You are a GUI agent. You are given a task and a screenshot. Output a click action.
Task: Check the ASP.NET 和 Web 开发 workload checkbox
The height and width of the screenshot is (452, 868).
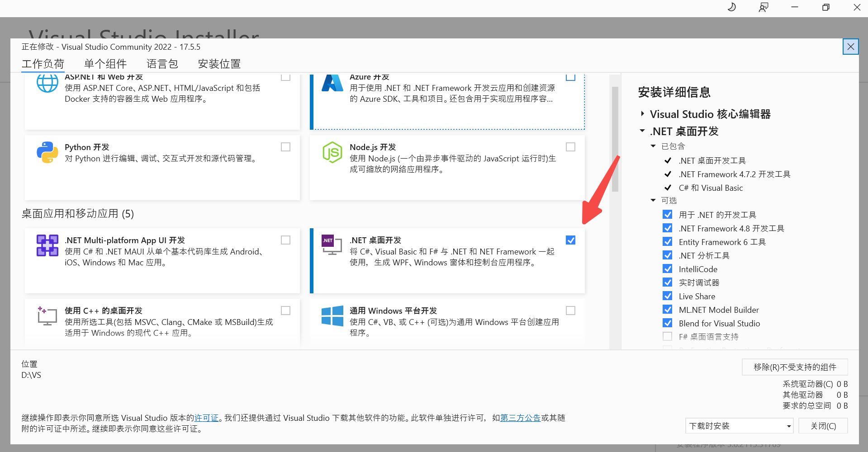(x=285, y=77)
